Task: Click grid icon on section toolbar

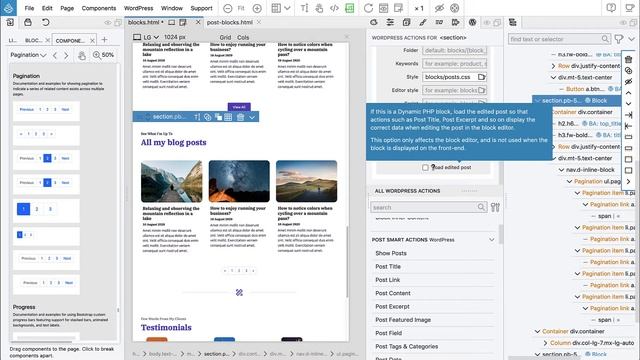Action: click(228, 117)
